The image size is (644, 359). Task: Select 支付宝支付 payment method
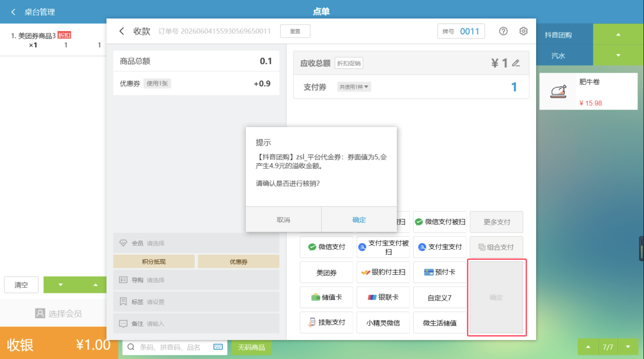click(x=440, y=247)
